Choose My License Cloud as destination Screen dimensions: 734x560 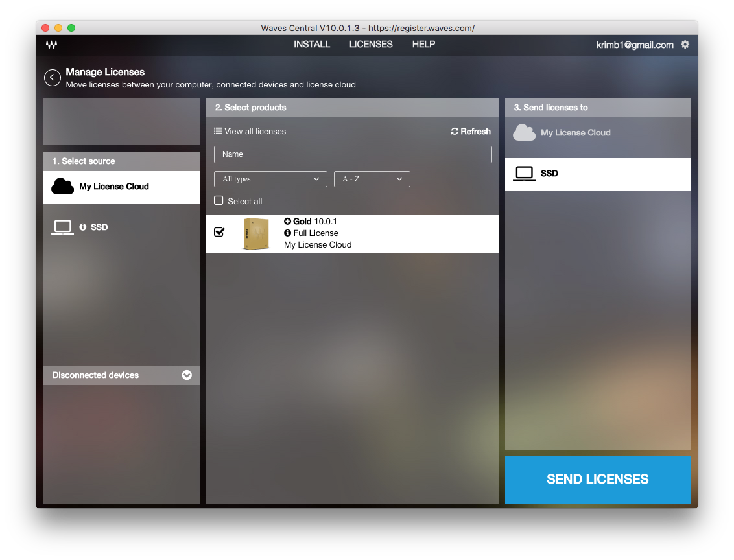[x=597, y=133]
